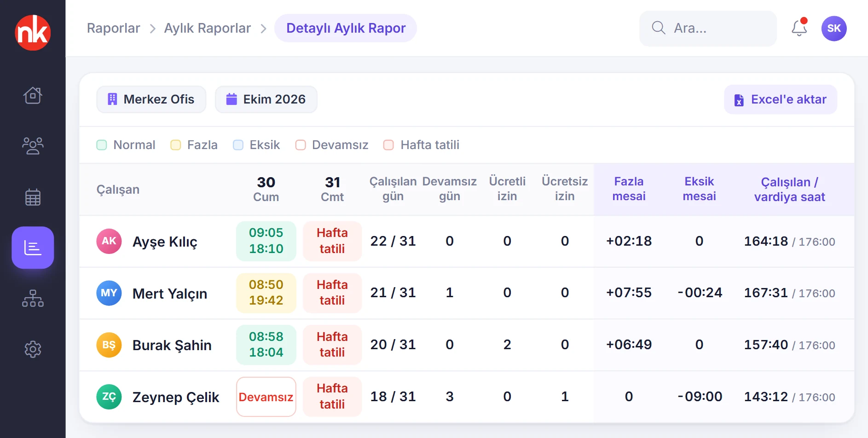Open Zeynep Çelik's Devamsız cell
This screenshot has width=868, height=438.
[266, 397]
